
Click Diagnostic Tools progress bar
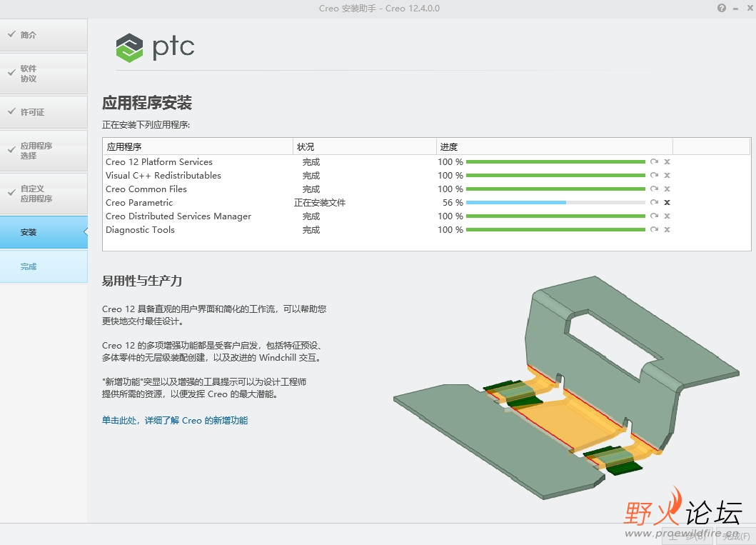[555, 229]
